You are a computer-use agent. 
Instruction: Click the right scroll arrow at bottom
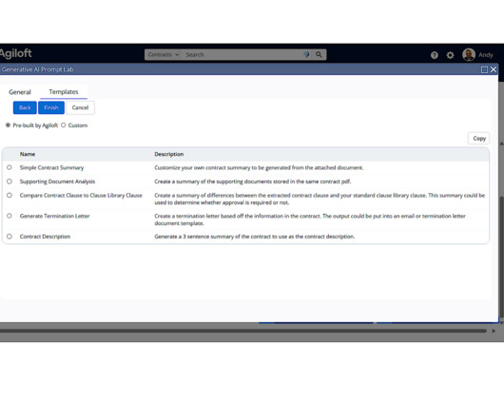[x=494, y=331]
